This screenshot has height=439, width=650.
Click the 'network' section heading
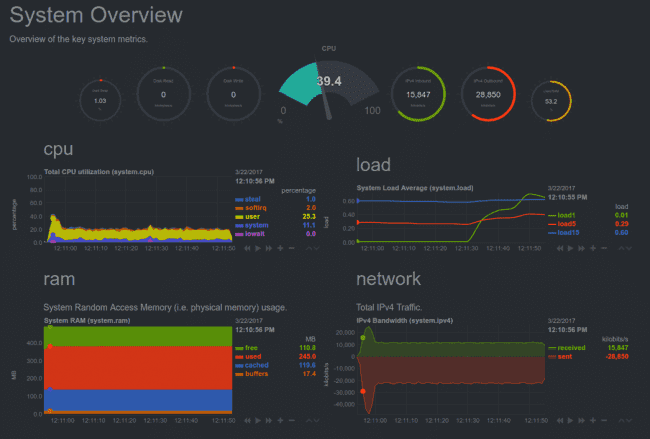pos(388,279)
